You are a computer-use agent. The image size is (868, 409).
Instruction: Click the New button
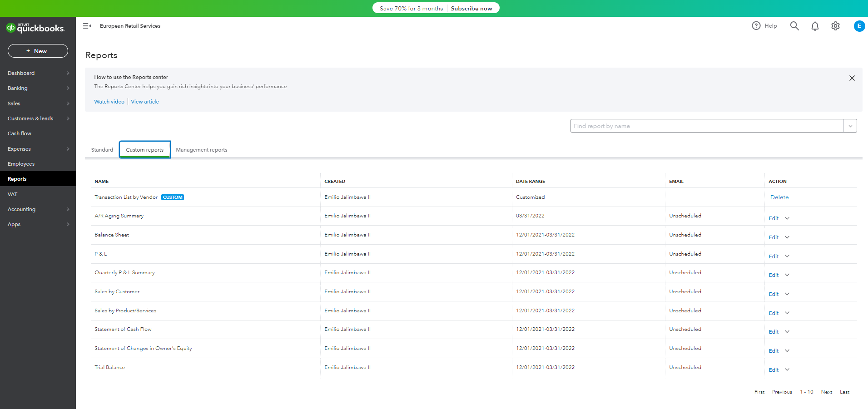point(38,51)
